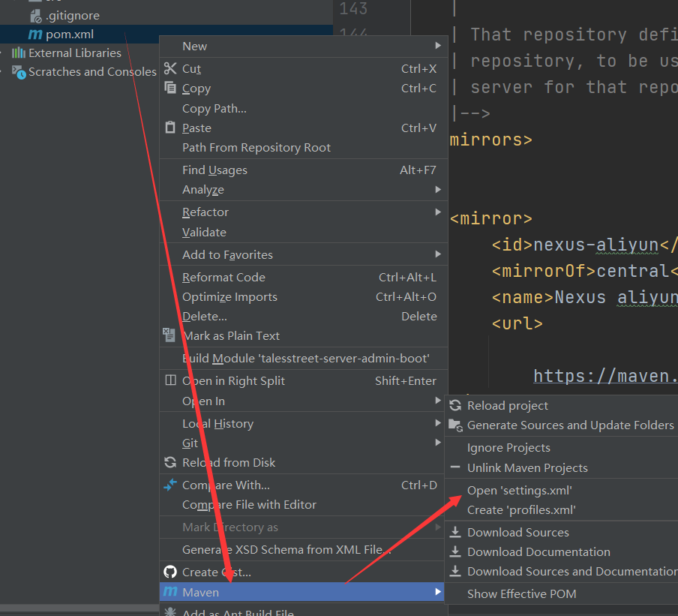Expand the Refactor submenu arrow

tap(438, 212)
